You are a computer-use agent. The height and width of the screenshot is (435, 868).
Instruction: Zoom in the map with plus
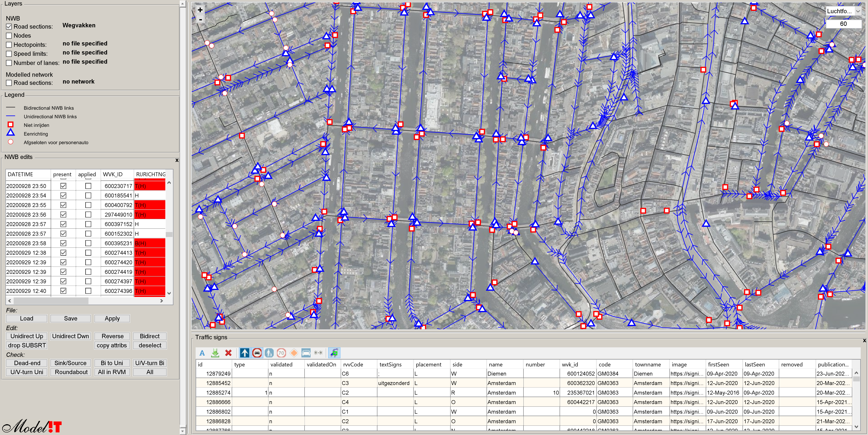pyautogui.click(x=200, y=10)
